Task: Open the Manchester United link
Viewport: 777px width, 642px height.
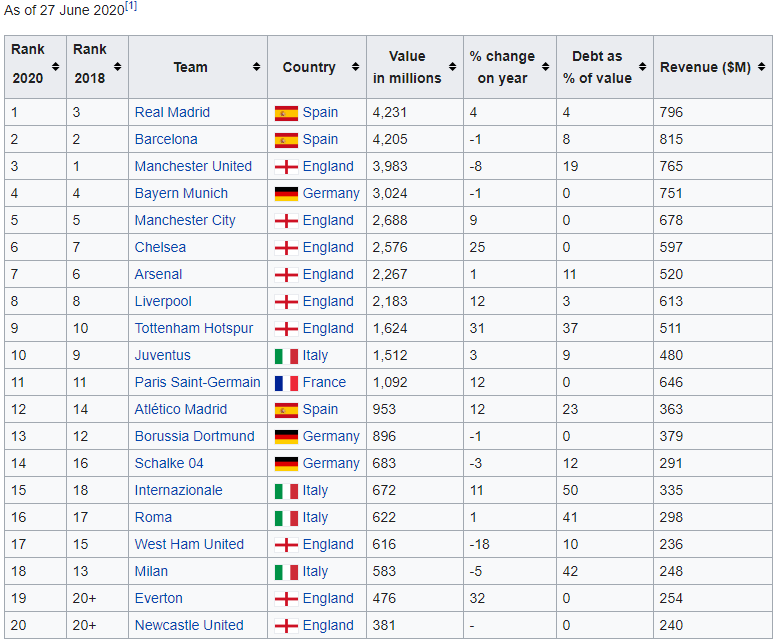Action: [x=193, y=166]
